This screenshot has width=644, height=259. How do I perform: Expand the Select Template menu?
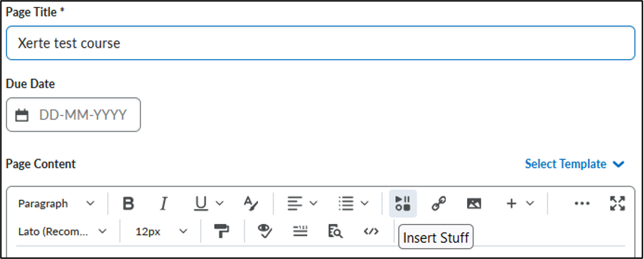(574, 164)
